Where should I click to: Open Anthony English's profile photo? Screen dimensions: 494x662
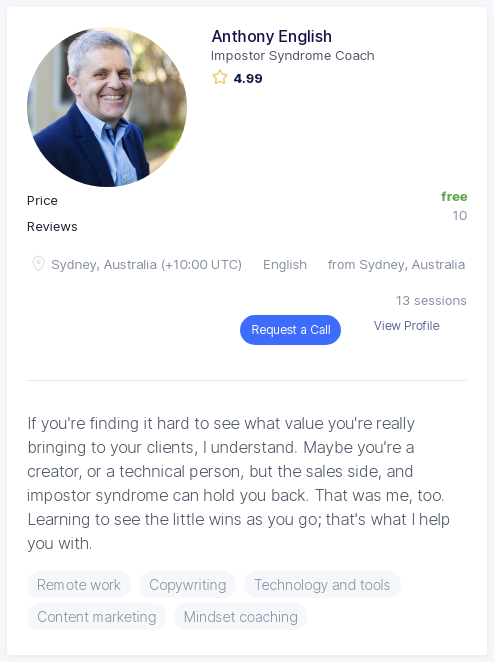[107, 107]
